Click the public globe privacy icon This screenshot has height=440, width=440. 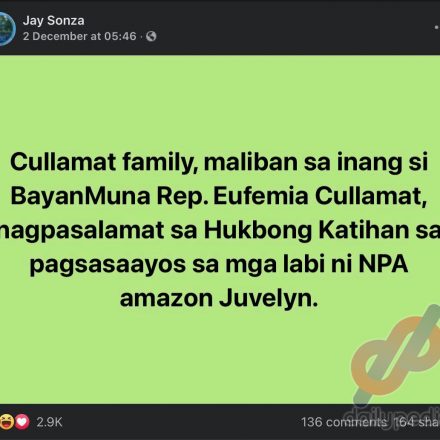click(151, 36)
